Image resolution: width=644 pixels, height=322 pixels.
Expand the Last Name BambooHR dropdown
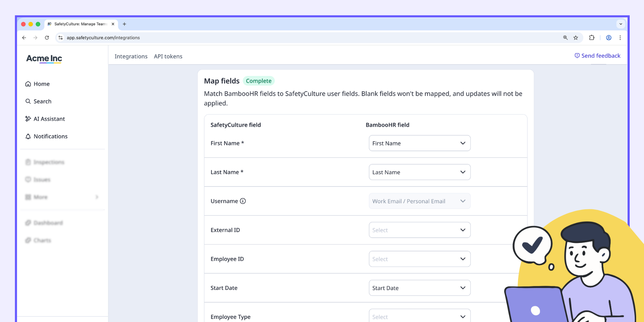pyautogui.click(x=419, y=172)
